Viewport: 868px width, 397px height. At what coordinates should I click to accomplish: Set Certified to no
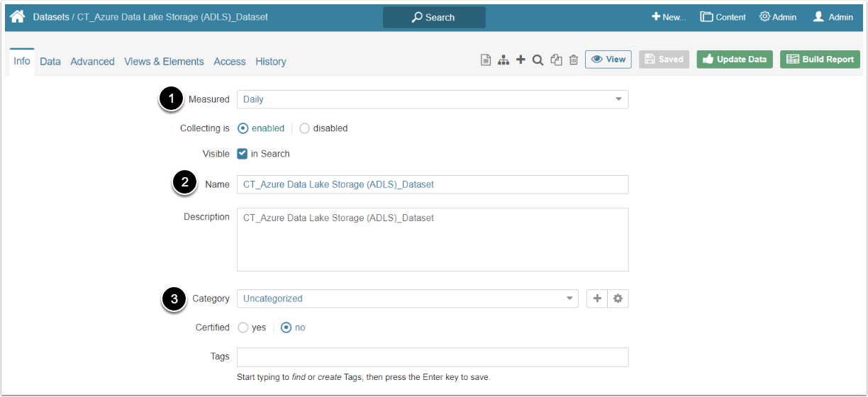pos(286,328)
